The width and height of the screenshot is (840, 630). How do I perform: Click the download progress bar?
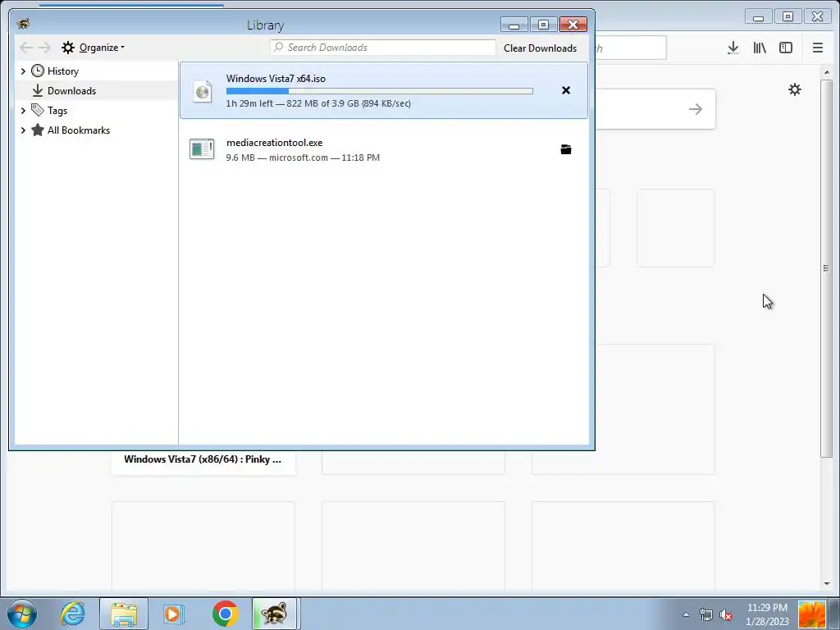379,91
